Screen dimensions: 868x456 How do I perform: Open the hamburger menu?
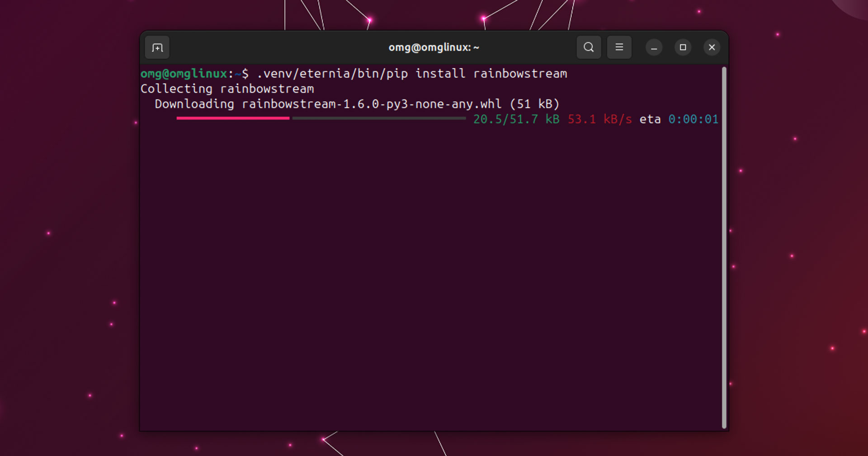[619, 47]
